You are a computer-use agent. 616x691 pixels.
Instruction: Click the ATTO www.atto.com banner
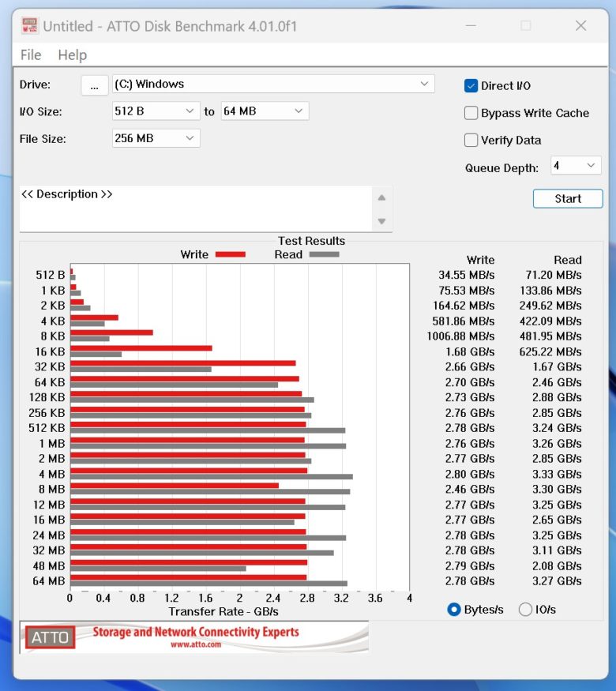point(193,637)
